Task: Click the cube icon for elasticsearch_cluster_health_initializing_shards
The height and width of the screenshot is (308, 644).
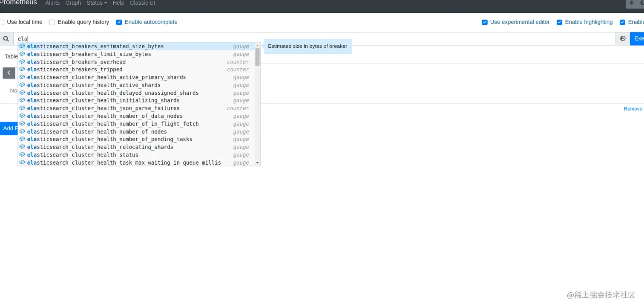Action: point(22,100)
